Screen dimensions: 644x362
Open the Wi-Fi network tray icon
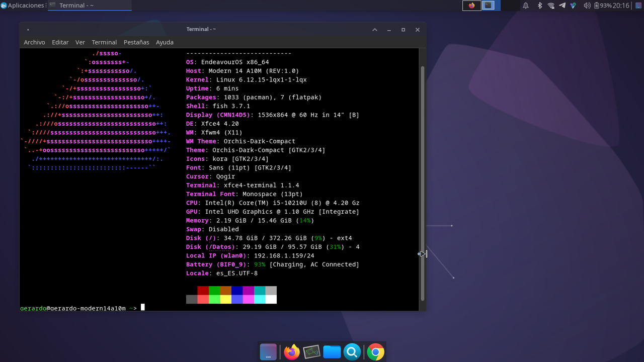(551, 6)
